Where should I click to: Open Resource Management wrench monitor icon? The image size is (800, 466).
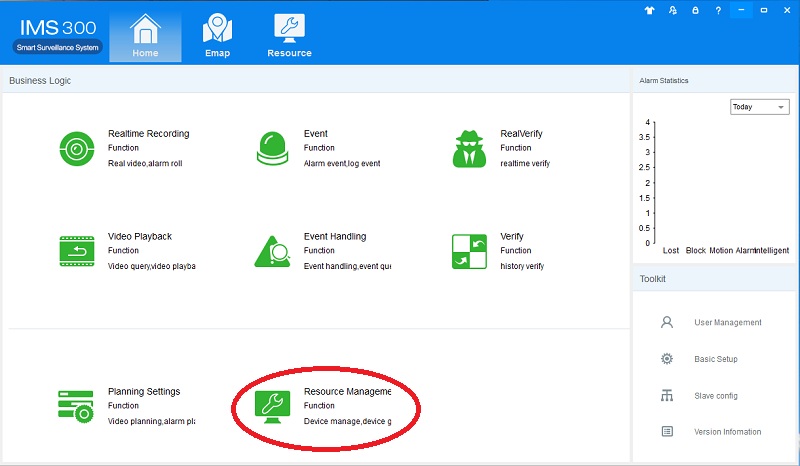[272, 406]
